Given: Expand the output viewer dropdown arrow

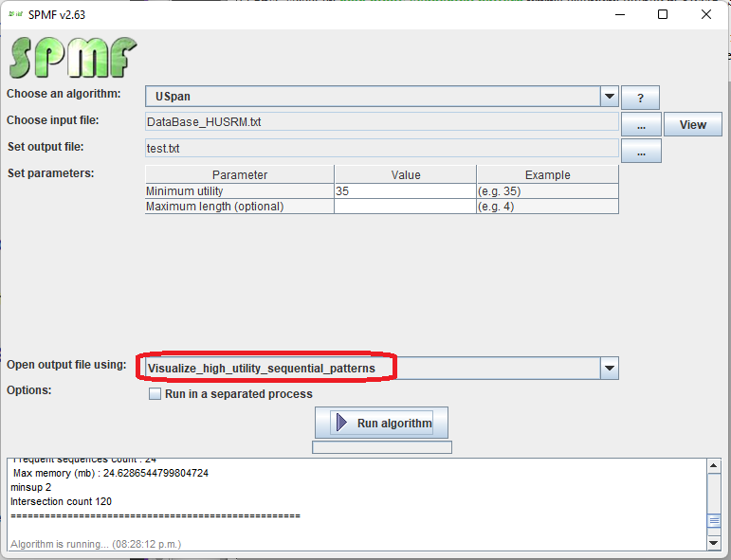Looking at the screenshot, I should tap(609, 368).
